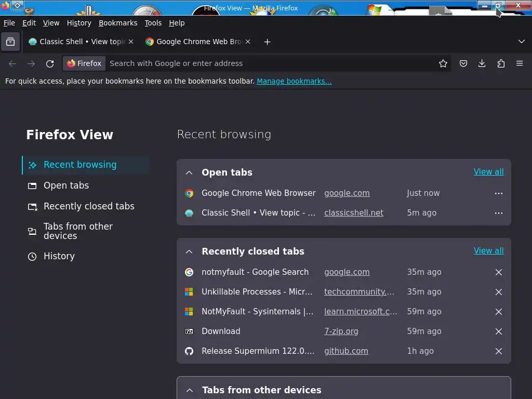Open the File menu

point(9,23)
